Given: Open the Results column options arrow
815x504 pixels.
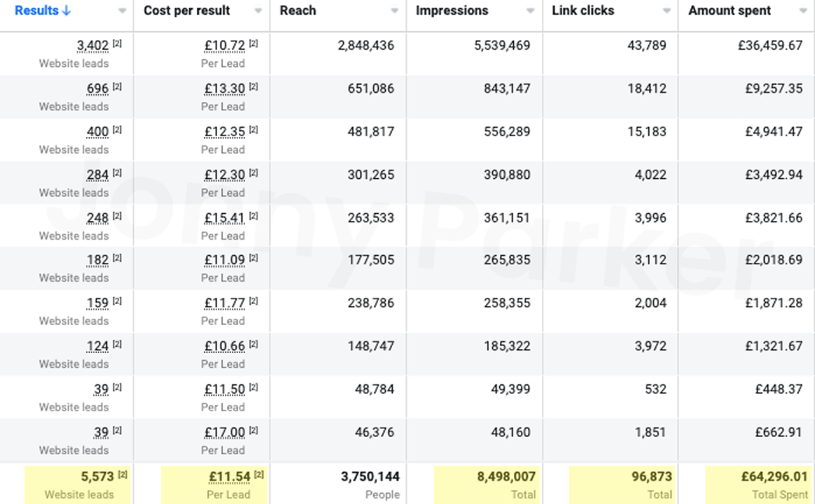Looking at the screenshot, I should [x=122, y=11].
